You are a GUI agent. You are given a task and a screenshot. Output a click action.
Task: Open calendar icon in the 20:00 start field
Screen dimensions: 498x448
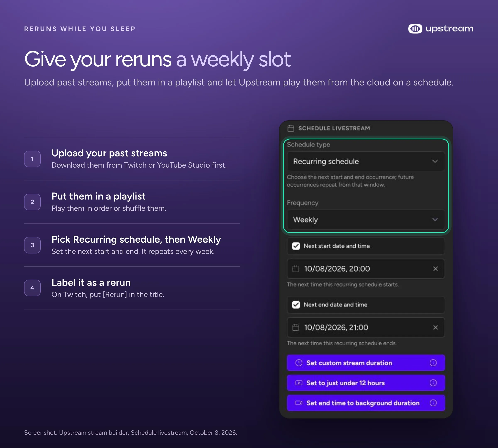coord(295,269)
